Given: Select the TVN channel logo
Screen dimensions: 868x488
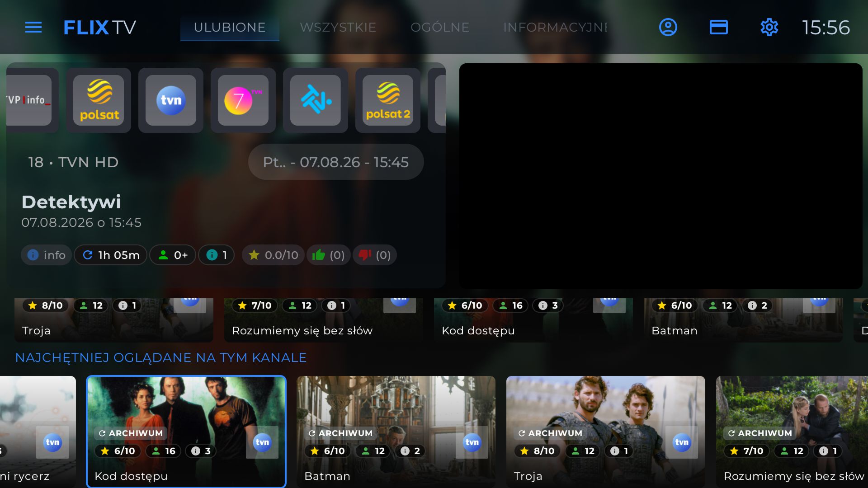Looking at the screenshot, I should pos(171,100).
